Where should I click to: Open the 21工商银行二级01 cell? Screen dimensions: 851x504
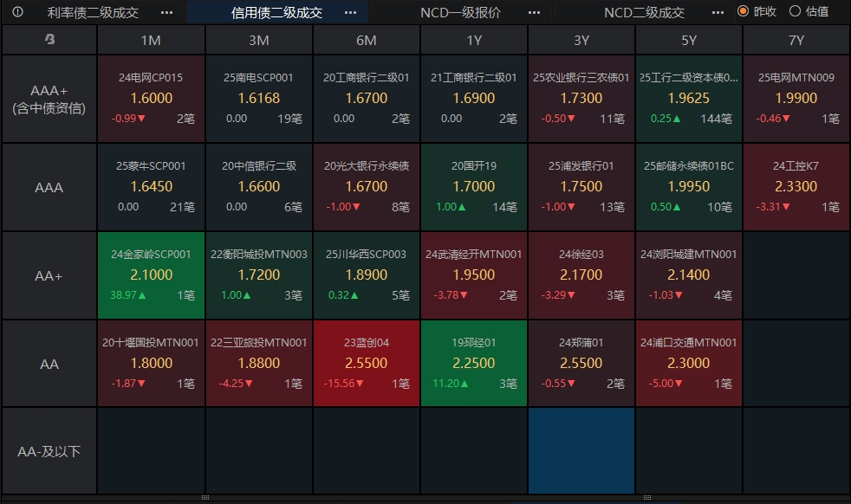coord(474,99)
